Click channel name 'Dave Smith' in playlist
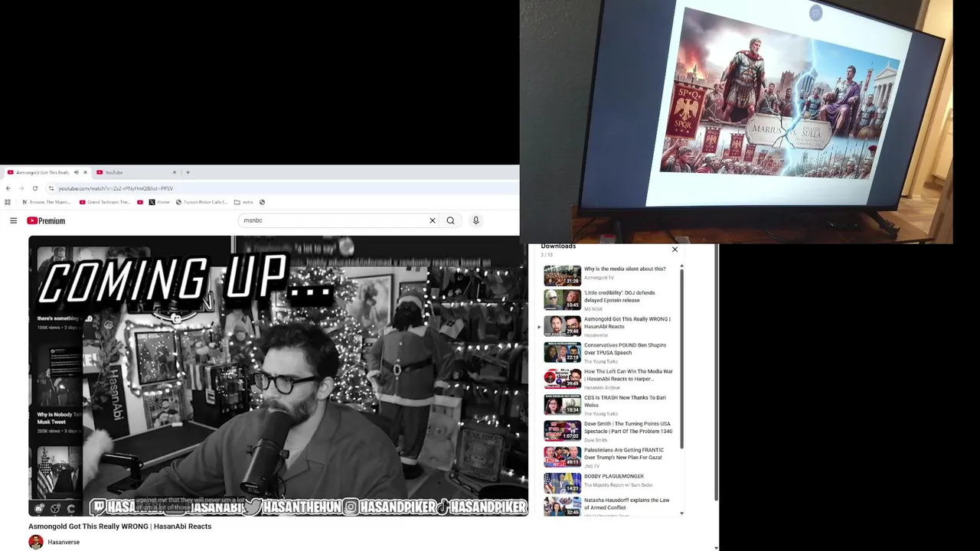Screen dimensions: 980x551 tap(596, 440)
